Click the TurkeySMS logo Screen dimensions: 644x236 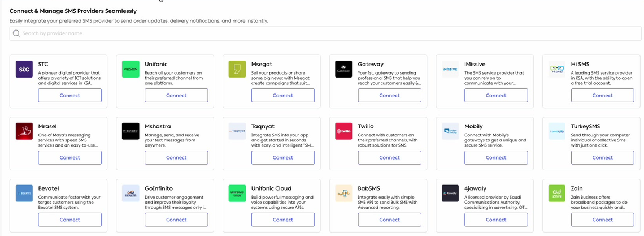click(556, 131)
